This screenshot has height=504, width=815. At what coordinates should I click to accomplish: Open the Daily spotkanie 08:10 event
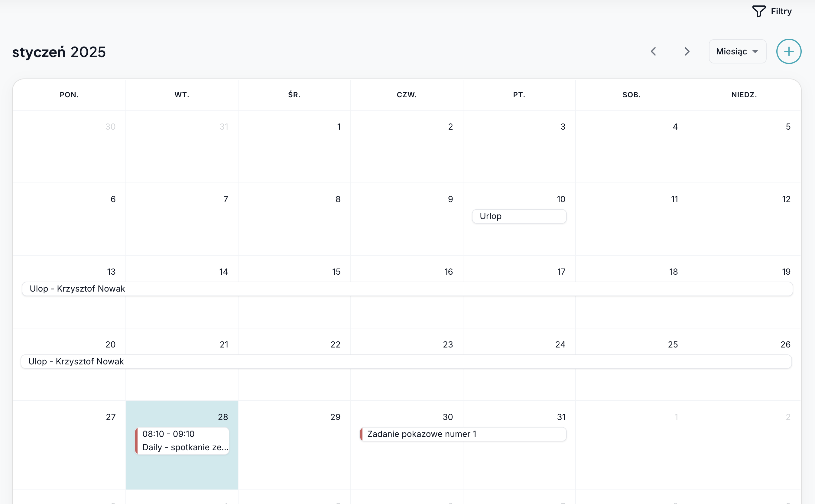(x=182, y=441)
